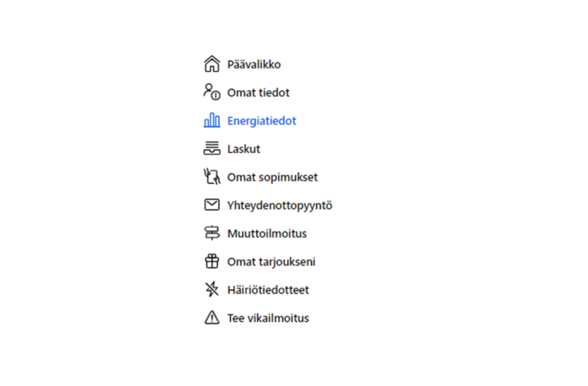Navigate to Omat sopimukset
This screenshot has height=386, width=588.
point(272,177)
